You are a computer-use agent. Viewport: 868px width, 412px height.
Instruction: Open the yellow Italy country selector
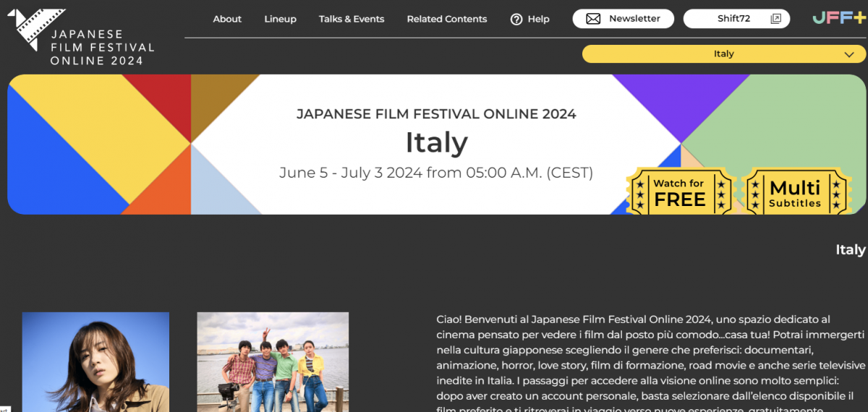pyautogui.click(x=723, y=54)
